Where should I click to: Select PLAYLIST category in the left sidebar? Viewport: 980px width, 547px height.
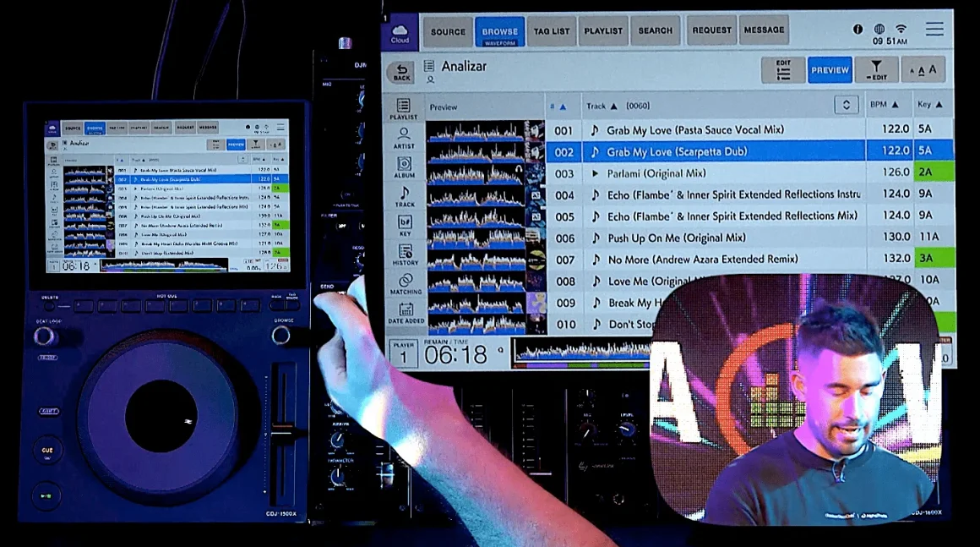[x=404, y=109]
